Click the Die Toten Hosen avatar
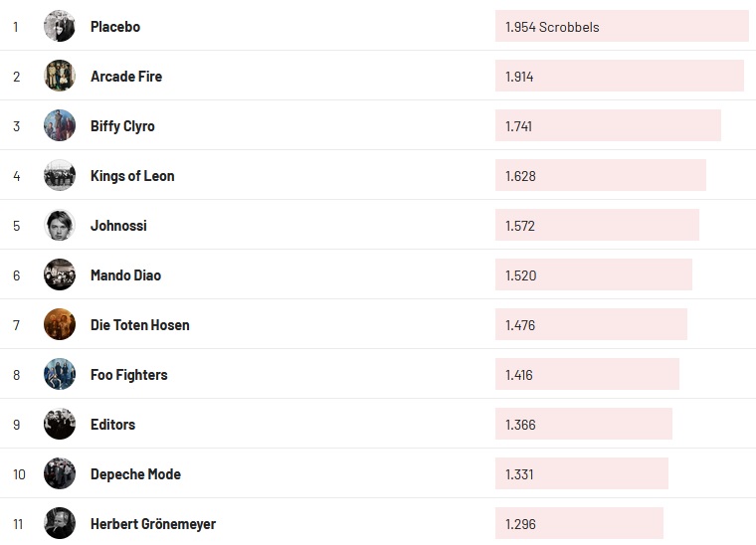This screenshot has height=545, width=756. click(60, 325)
